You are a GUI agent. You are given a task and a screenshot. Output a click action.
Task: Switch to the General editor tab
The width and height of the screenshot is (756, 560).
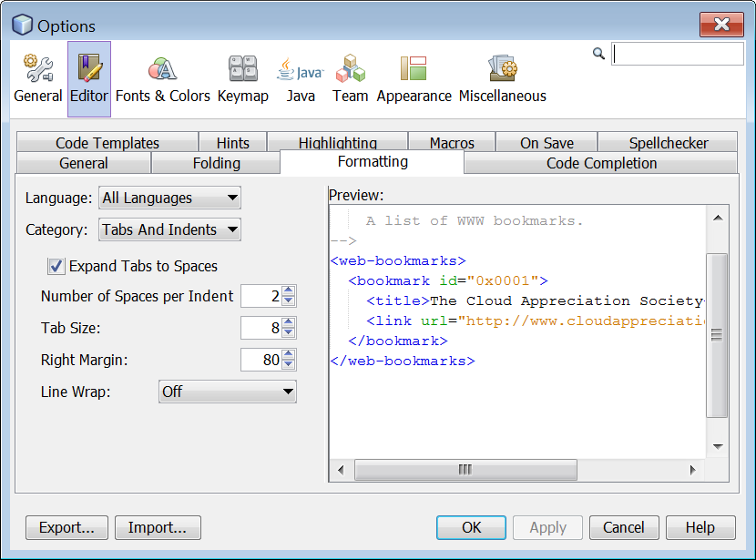[84, 163]
